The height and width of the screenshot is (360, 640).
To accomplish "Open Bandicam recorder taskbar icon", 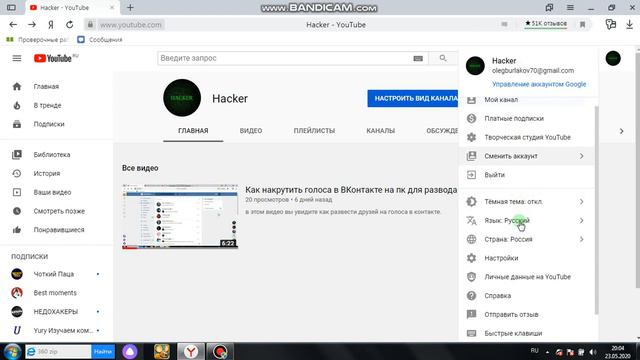I will pos(220,351).
